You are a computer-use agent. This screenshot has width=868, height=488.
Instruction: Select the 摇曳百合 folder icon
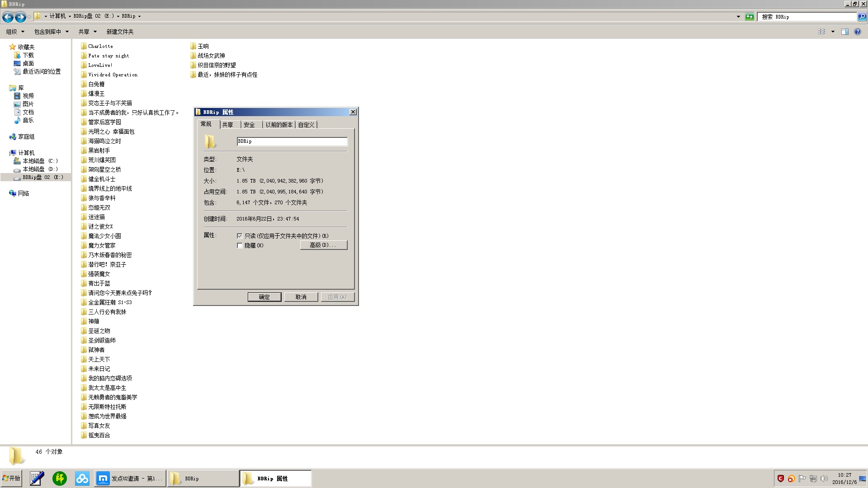coord(84,435)
